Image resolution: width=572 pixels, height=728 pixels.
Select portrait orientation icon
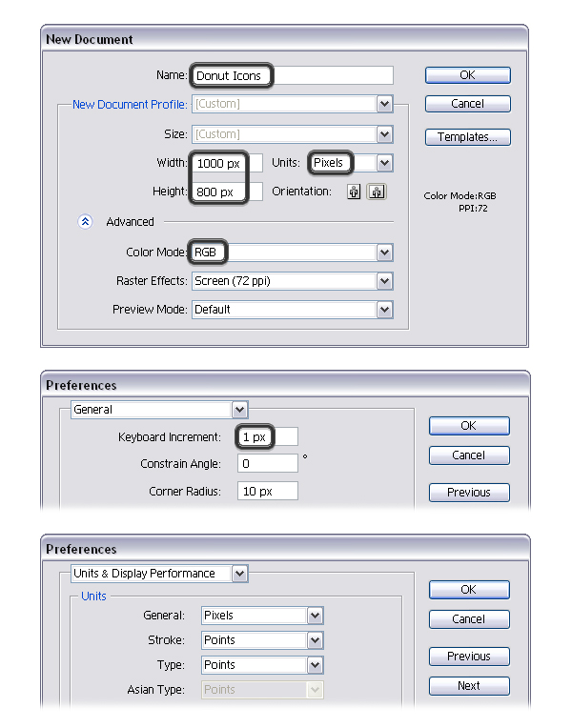pyautogui.click(x=354, y=192)
